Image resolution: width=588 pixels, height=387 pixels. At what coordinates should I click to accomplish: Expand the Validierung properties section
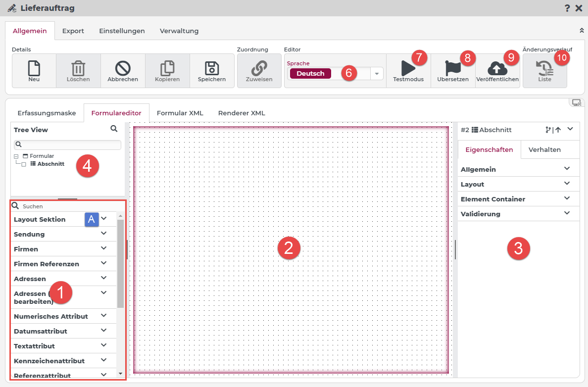(x=567, y=213)
